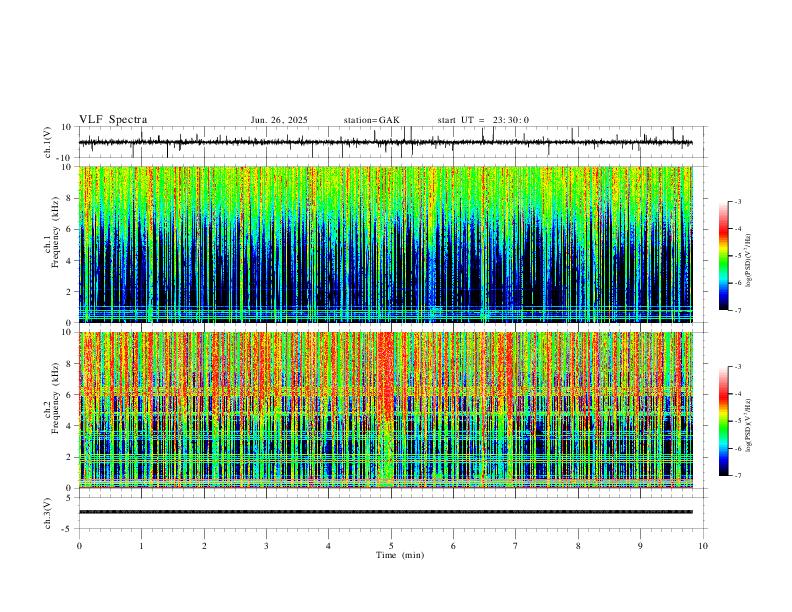Click time-axis tick label "8"
The height and width of the screenshot is (612, 792).
coord(578,546)
